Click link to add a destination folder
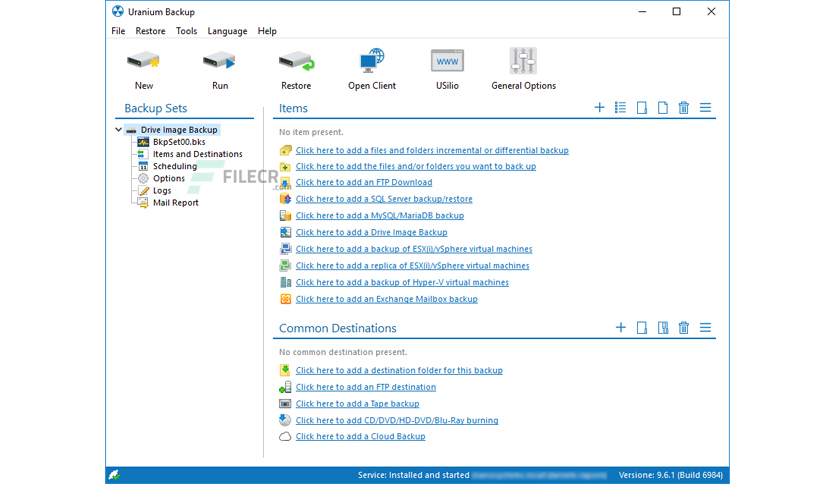836x484 pixels. tap(399, 370)
